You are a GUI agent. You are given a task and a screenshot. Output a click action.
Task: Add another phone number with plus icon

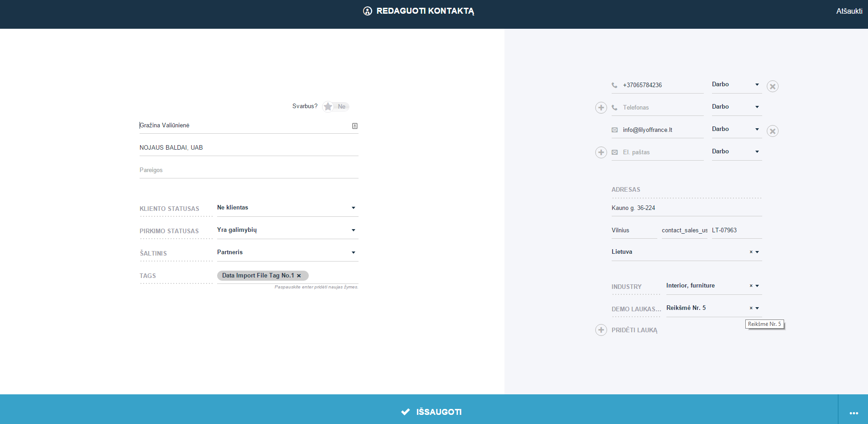(601, 108)
